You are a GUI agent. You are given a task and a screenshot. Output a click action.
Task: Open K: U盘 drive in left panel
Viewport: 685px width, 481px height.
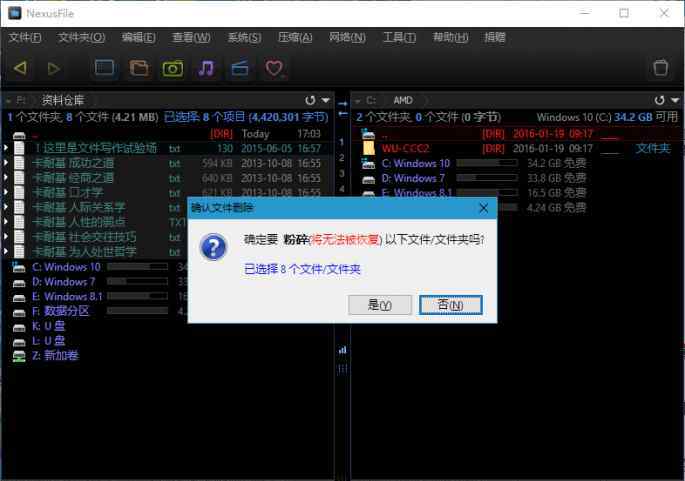(48, 326)
